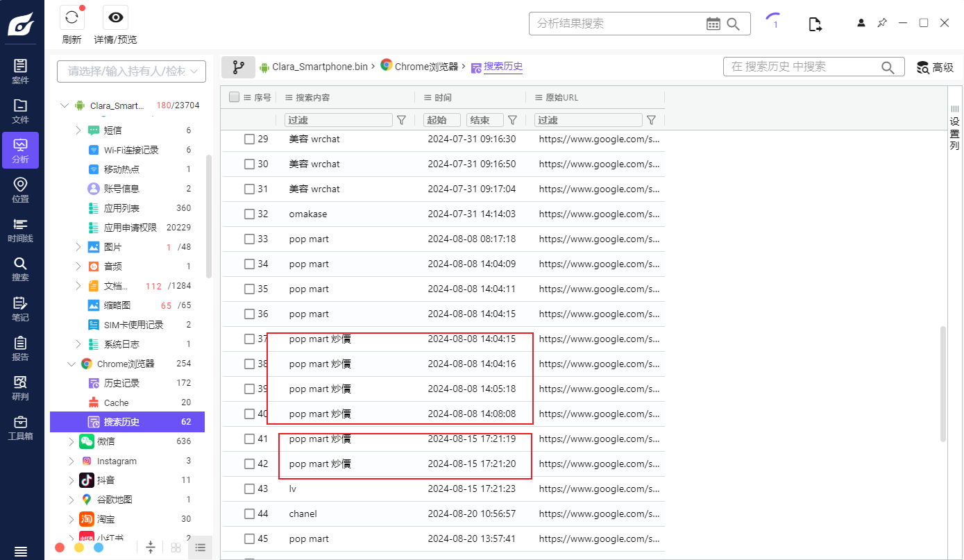Select 搜索历史 tree item

pyautogui.click(x=127, y=422)
